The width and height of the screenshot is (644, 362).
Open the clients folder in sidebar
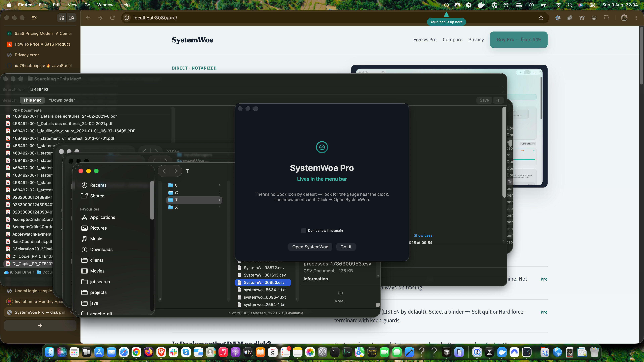pos(97,260)
